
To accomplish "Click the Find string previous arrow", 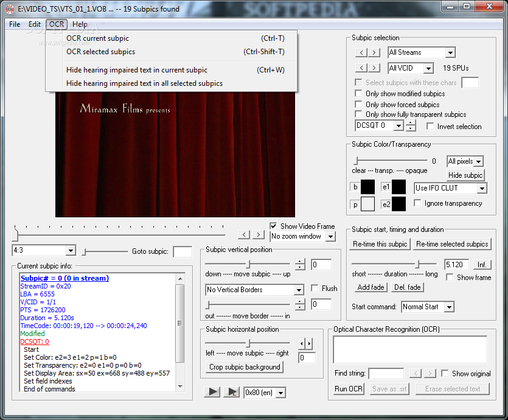I will click(416, 373).
